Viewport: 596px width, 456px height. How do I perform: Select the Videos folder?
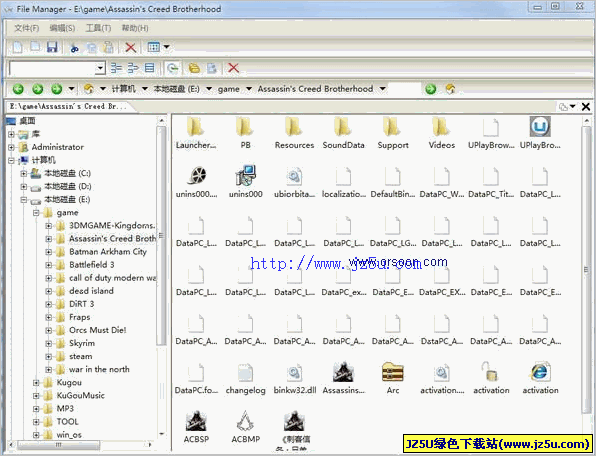442,132
